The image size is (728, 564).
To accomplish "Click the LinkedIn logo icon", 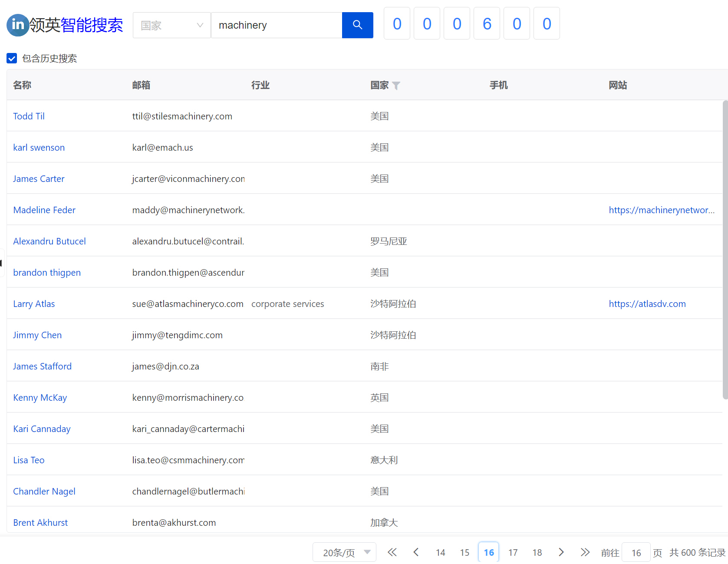I will click(18, 25).
